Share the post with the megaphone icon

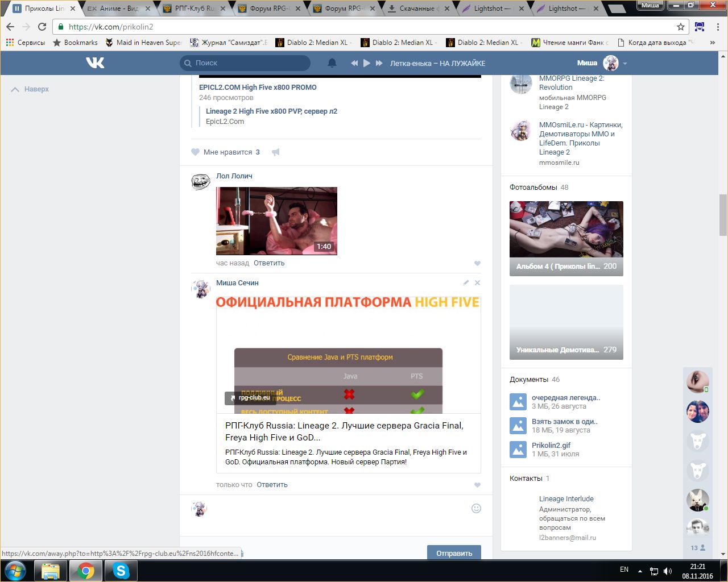coord(276,152)
